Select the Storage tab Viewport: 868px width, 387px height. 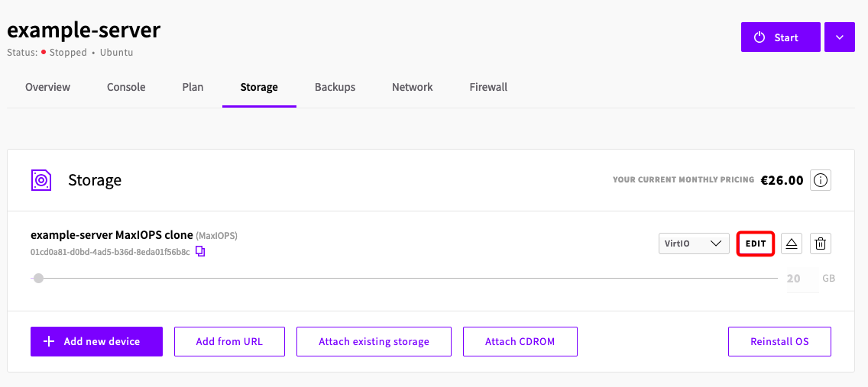(x=259, y=87)
